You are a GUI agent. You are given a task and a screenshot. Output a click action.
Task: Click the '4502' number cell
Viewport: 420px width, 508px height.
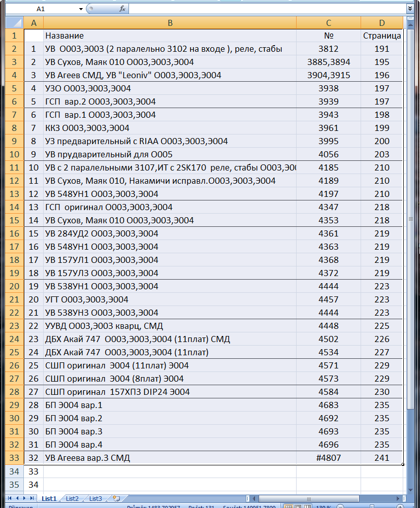point(329,339)
